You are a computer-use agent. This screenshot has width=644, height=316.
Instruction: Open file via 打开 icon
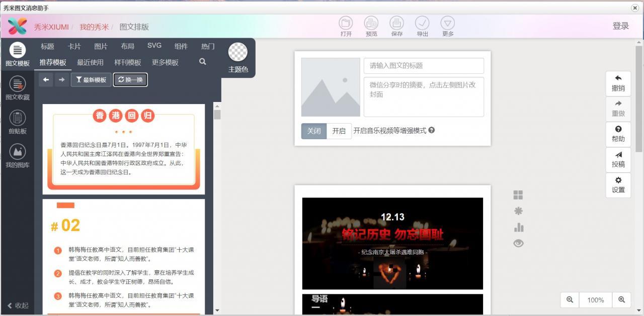click(346, 26)
